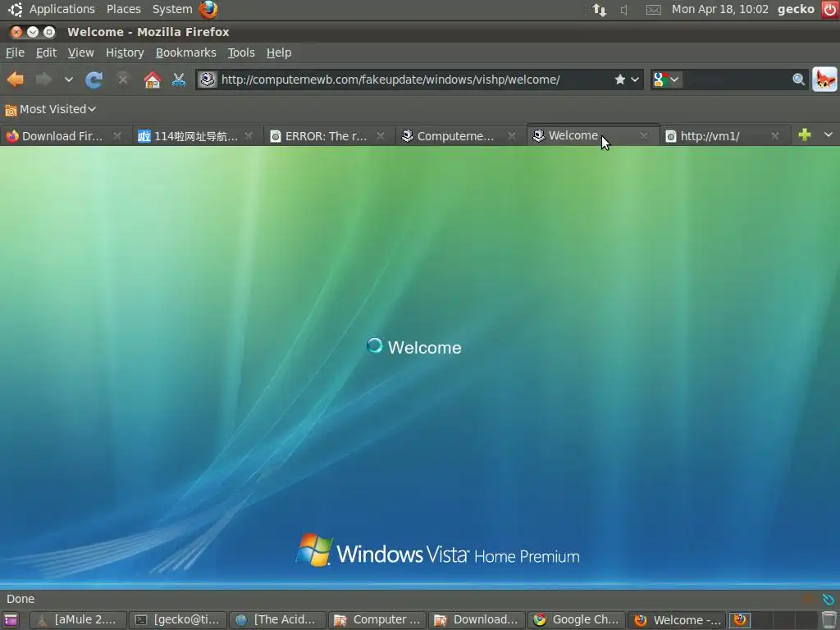Click the search magnifier icon
This screenshot has height=630, width=840.
pyautogui.click(x=798, y=80)
